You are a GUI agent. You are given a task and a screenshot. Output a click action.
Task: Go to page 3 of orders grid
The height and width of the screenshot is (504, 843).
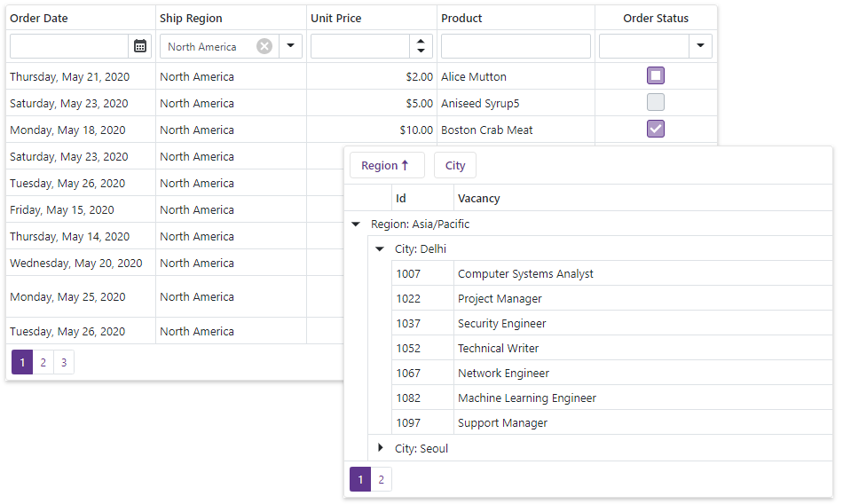tap(63, 362)
